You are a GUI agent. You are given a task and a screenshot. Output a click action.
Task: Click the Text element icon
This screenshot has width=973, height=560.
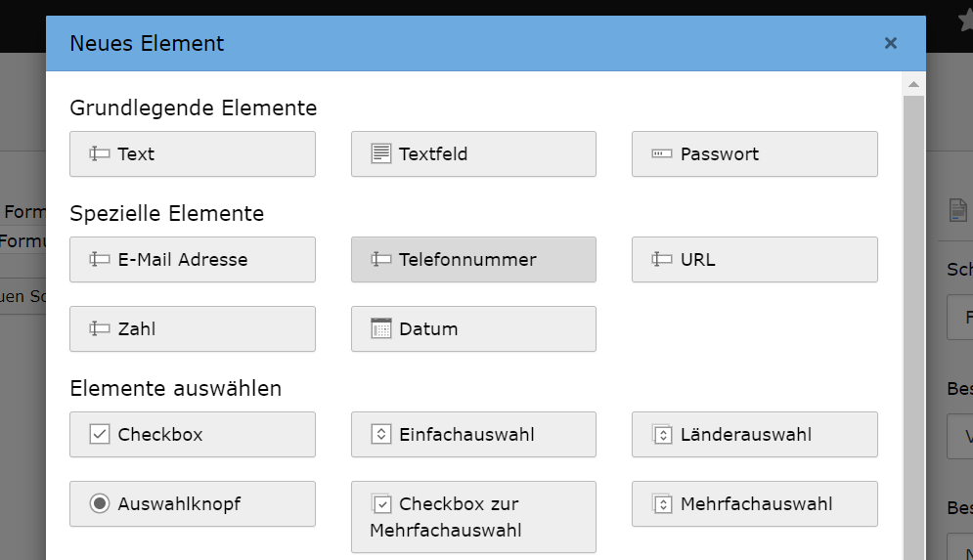(99, 154)
